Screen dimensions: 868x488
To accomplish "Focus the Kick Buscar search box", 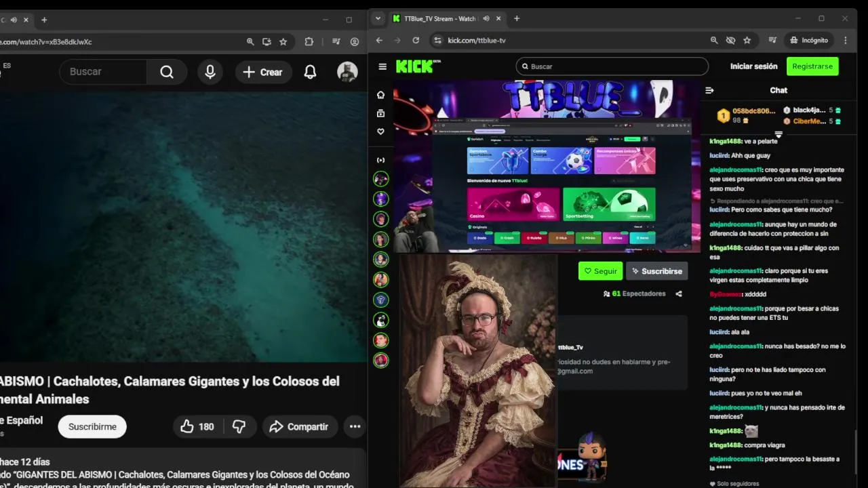I will tap(612, 66).
